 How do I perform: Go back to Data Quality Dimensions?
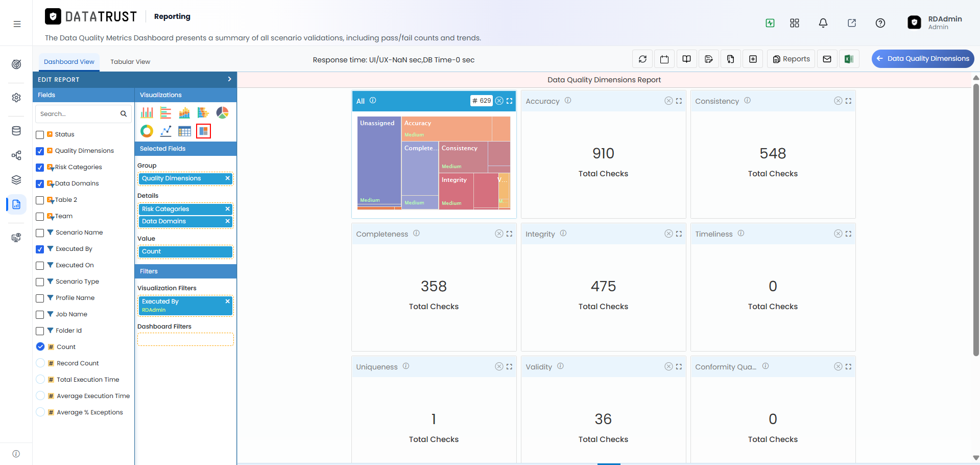[x=923, y=59]
